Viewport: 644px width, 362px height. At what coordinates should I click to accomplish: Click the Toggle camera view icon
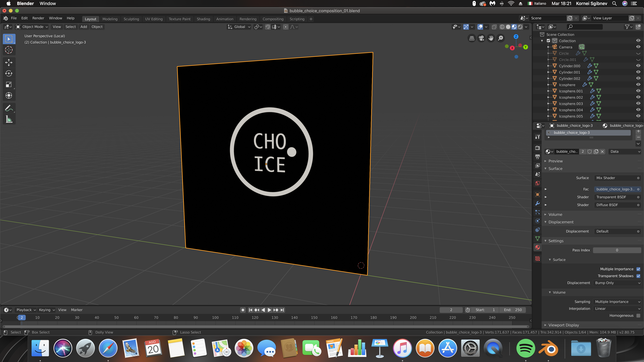481,38
